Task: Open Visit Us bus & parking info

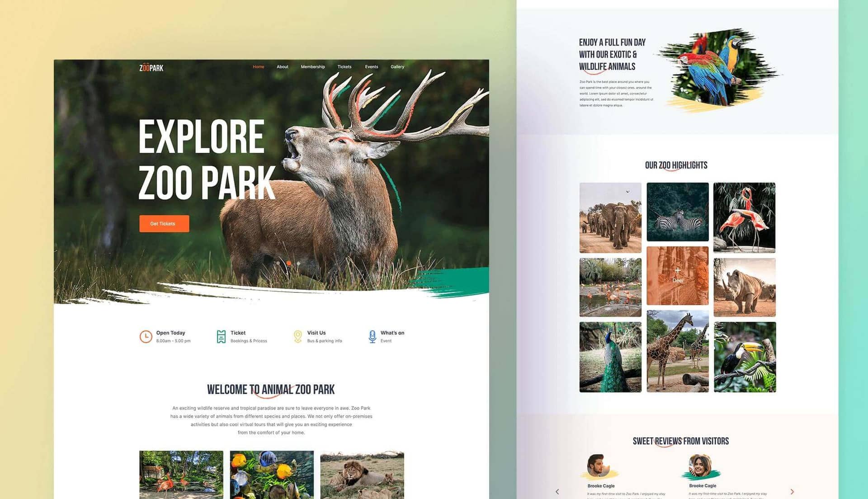Action: [x=325, y=337]
